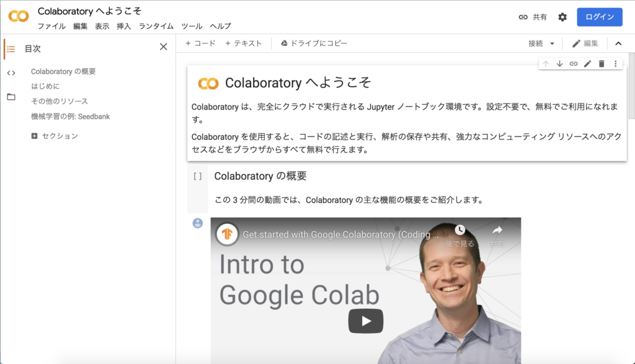635x364 pixels.
Task: Add a text cell with + テキスト
Action: (x=243, y=43)
